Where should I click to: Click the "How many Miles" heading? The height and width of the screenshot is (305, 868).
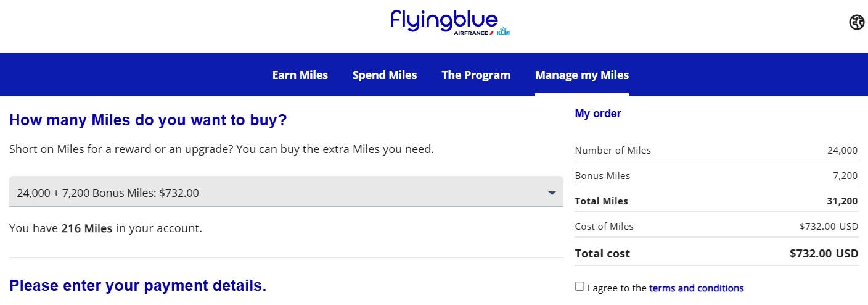point(148,120)
